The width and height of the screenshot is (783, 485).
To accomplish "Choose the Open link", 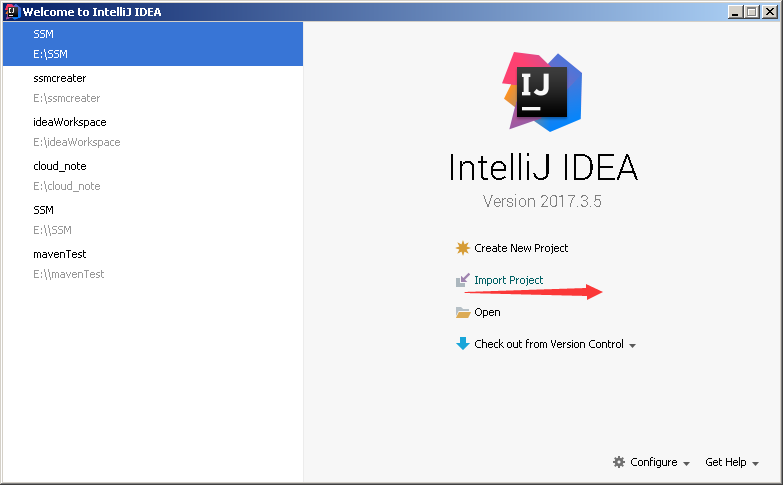I will (x=487, y=312).
